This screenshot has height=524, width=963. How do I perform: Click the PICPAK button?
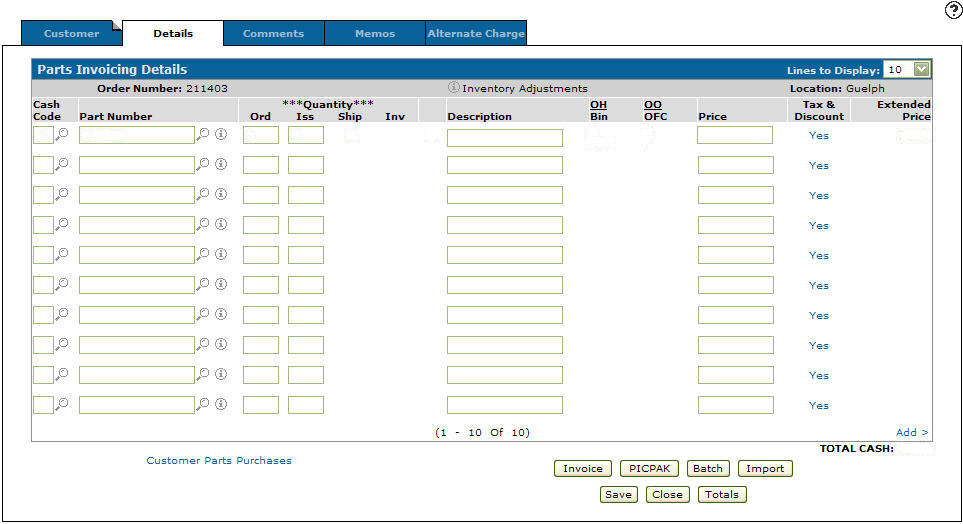(x=649, y=468)
